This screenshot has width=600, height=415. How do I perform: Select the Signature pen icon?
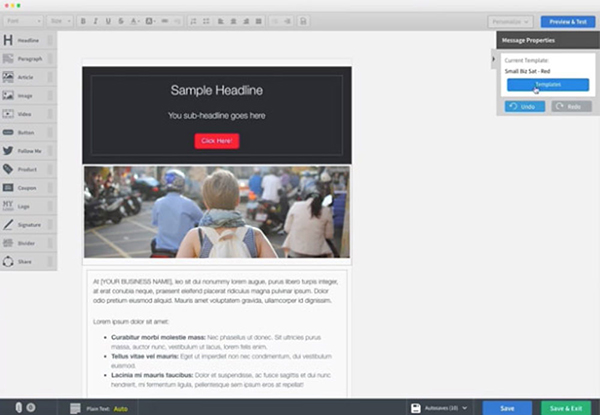click(x=8, y=225)
